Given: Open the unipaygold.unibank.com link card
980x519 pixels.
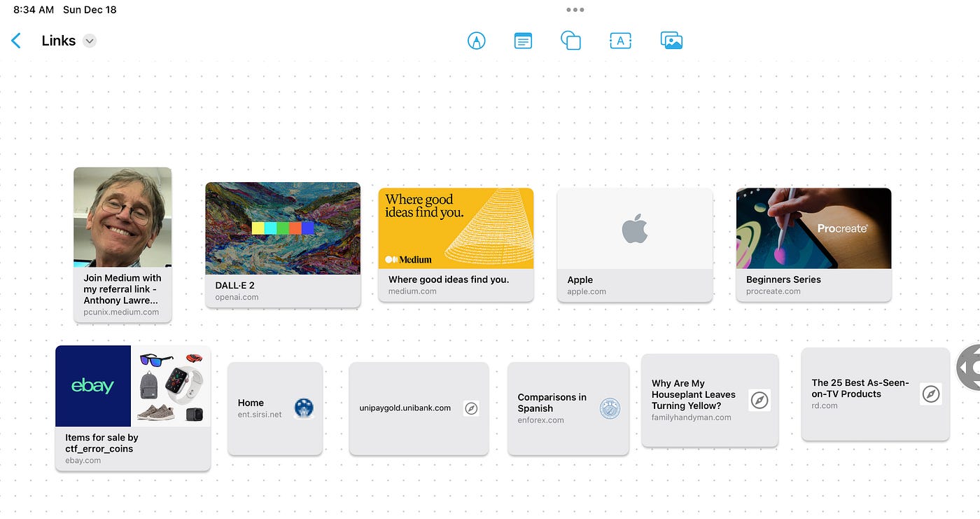Looking at the screenshot, I should click(419, 408).
